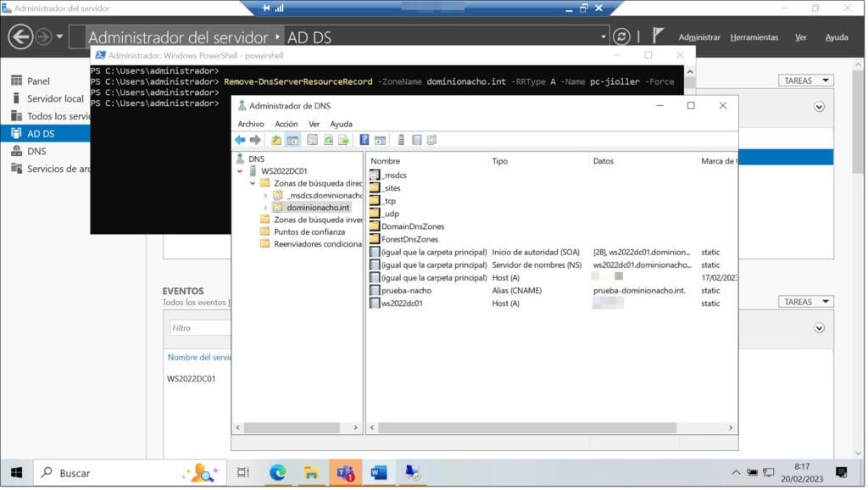
Task: Open Word from the taskbar
Action: click(379, 473)
